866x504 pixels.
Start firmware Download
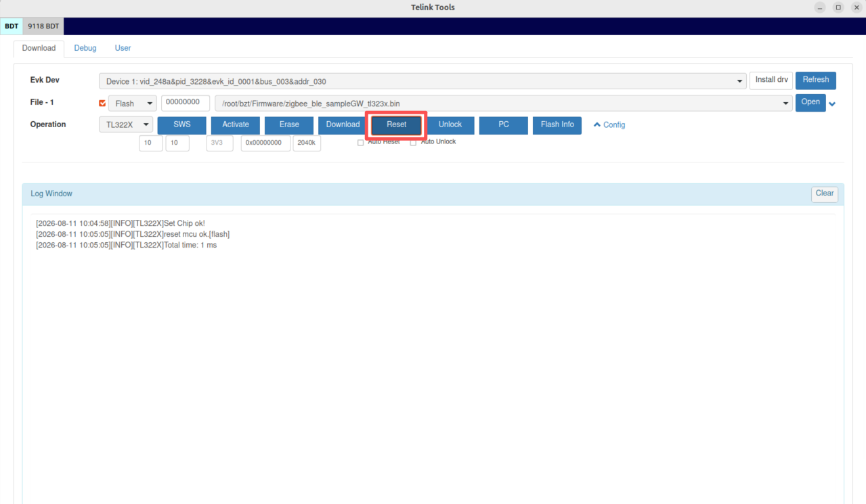coord(343,125)
